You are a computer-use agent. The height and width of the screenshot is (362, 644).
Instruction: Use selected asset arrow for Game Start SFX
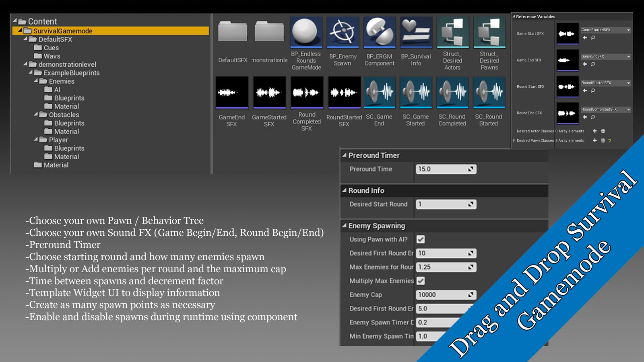pos(585,37)
